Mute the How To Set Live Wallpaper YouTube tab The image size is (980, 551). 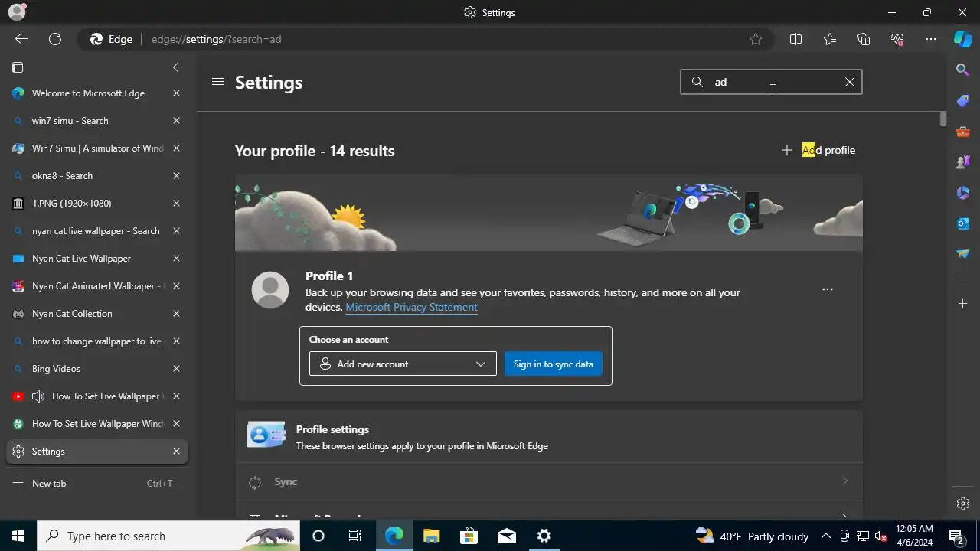pyautogui.click(x=38, y=396)
